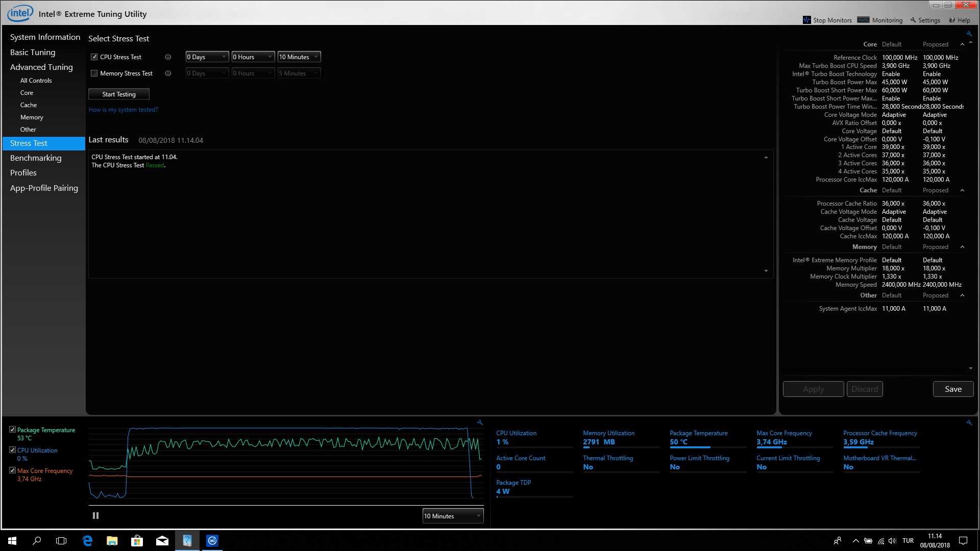Open wrench settings in the monitor values panel
The height and width of the screenshot is (551, 980).
coord(969,422)
